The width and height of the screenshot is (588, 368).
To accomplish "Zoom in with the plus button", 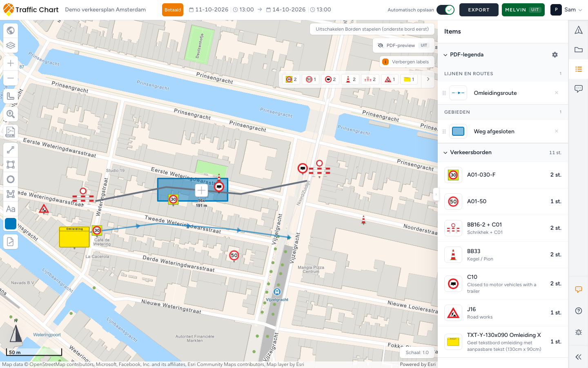I will (11, 63).
